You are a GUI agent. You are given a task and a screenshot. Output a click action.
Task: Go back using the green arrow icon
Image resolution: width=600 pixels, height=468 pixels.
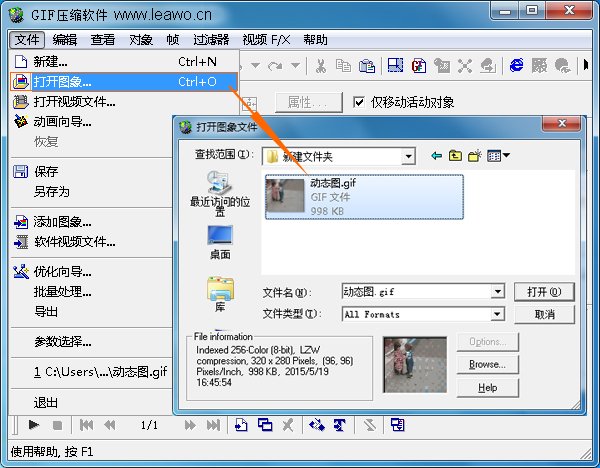click(x=436, y=156)
